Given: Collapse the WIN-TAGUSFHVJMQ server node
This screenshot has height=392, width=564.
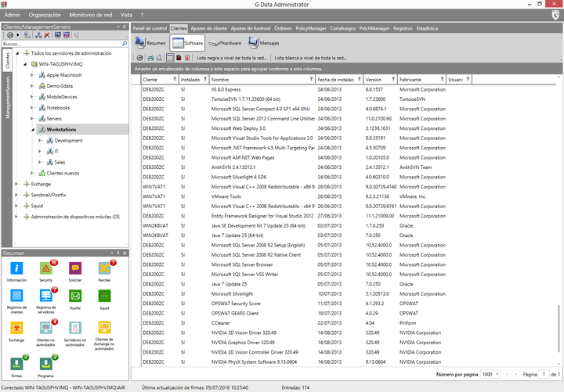Looking at the screenshot, I should pyautogui.click(x=25, y=64).
